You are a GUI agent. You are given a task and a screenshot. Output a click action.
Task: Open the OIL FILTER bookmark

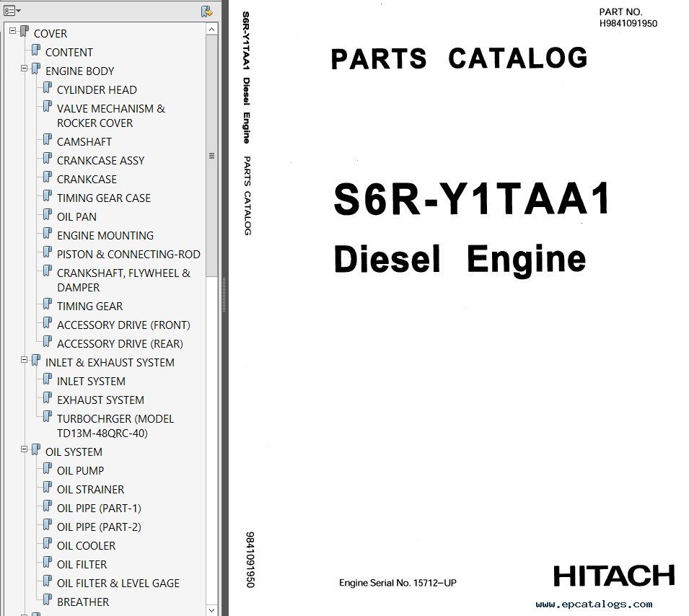[82, 565]
